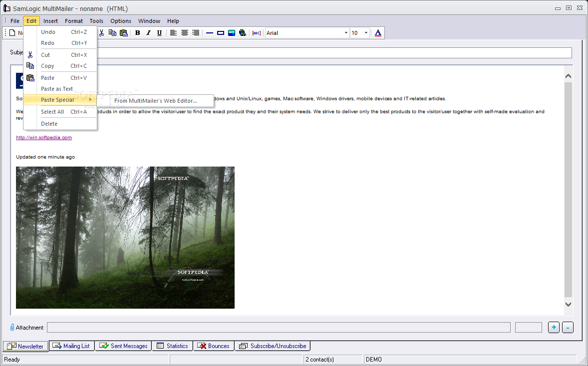Align text left
This screenshot has width=588, height=366.
[173, 33]
